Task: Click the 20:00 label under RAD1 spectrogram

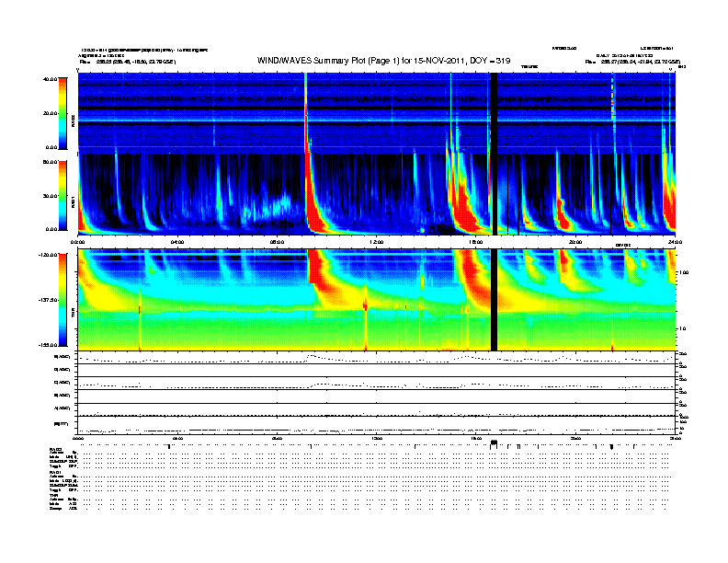Action: point(575,242)
